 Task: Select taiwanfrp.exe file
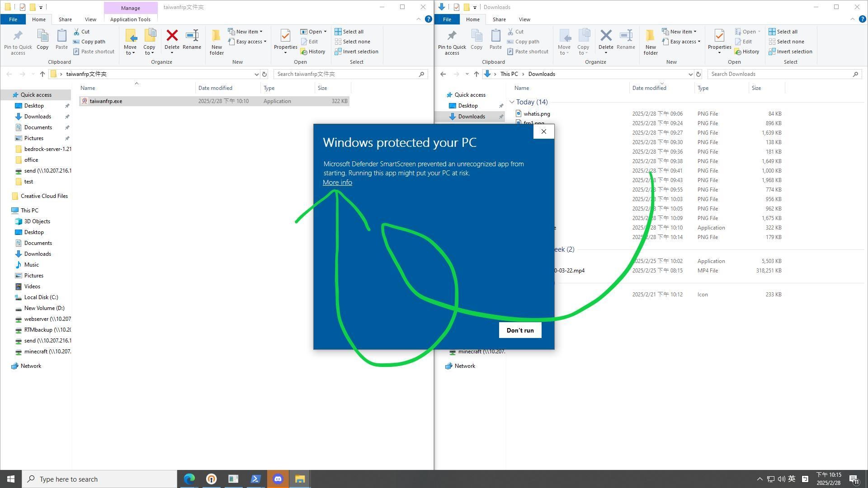click(x=214, y=101)
